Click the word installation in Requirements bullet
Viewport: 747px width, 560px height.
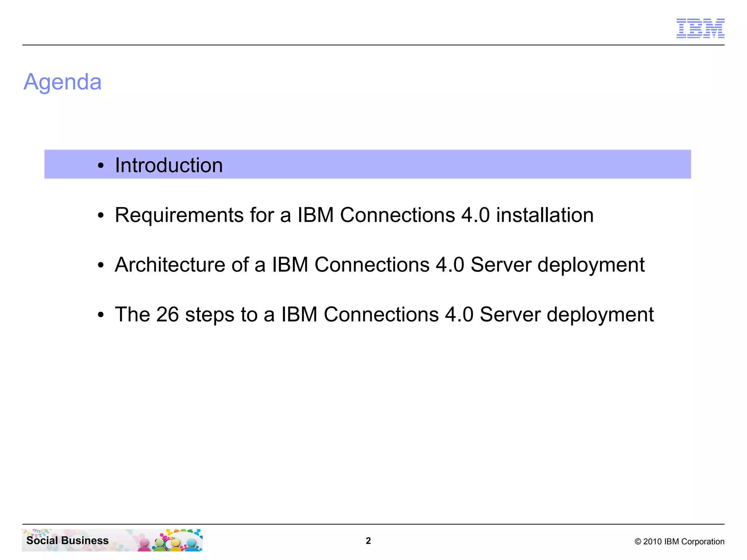(x=545, y=215)
